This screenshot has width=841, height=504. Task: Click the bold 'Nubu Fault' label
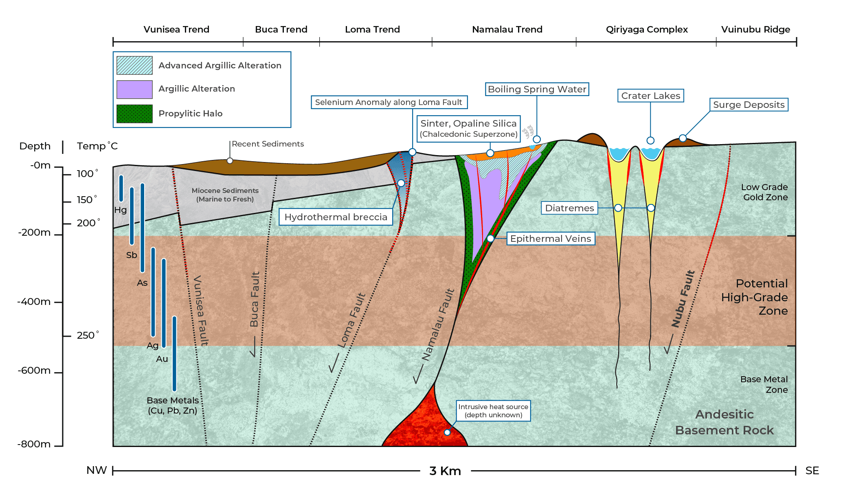tap(683, 298)
